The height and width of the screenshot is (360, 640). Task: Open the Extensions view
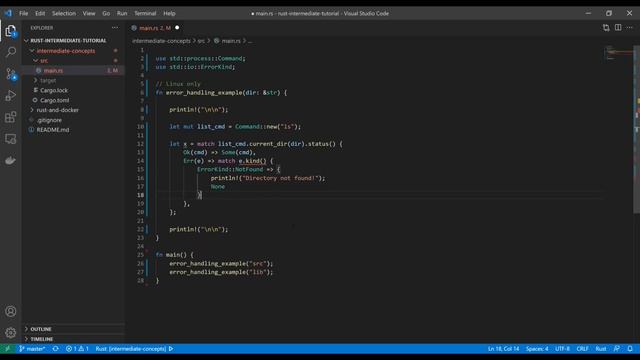(11, 117)
